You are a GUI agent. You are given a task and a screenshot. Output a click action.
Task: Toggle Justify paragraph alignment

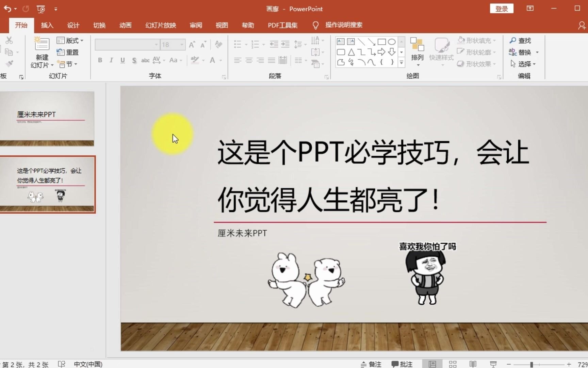pyautogui.click(x=272, y=60)
